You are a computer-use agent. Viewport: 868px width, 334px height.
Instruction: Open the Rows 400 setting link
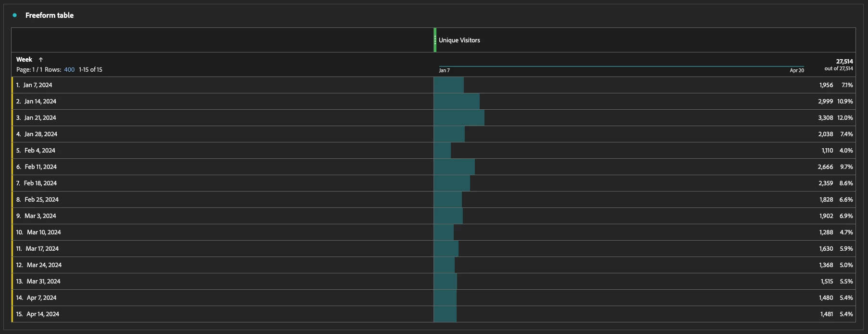pyautogui.click(x=69, y=70)
